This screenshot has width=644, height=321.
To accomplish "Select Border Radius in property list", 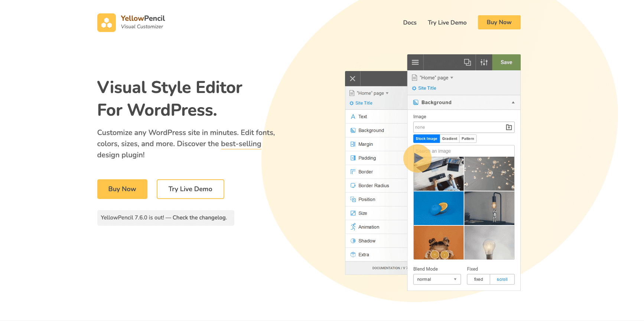I will coord(373,186).
